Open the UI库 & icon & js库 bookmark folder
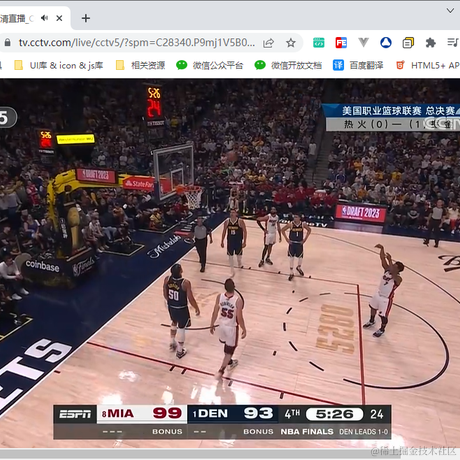Viewport: 460px width, 460px height. click(59, 65)
